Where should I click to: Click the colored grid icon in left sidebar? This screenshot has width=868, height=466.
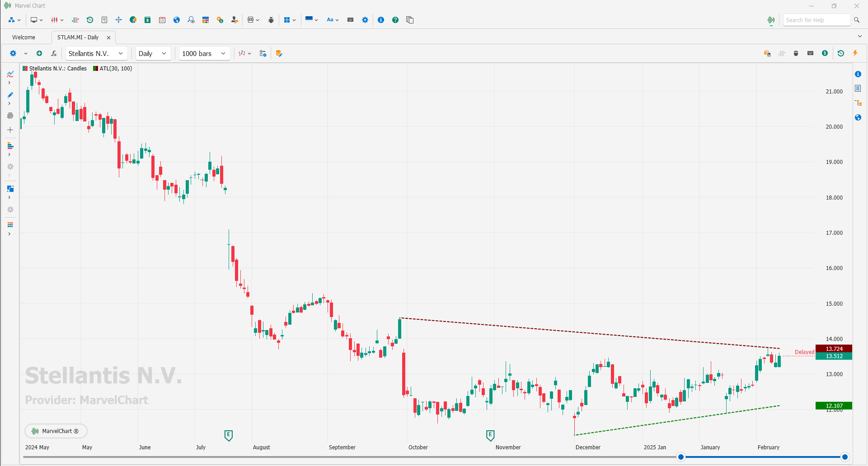10,225
